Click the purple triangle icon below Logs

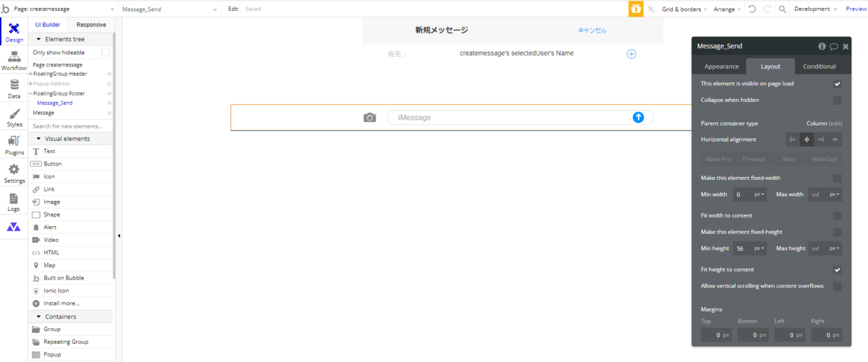point(14,227)
